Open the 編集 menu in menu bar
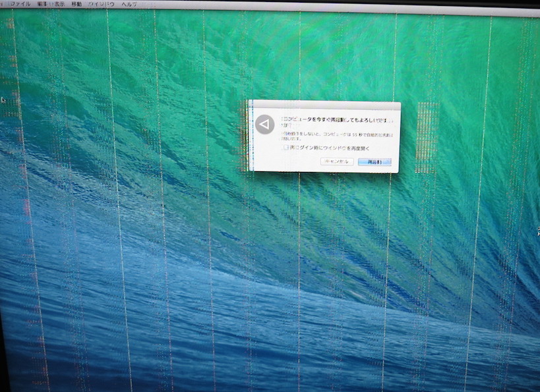 42,4
